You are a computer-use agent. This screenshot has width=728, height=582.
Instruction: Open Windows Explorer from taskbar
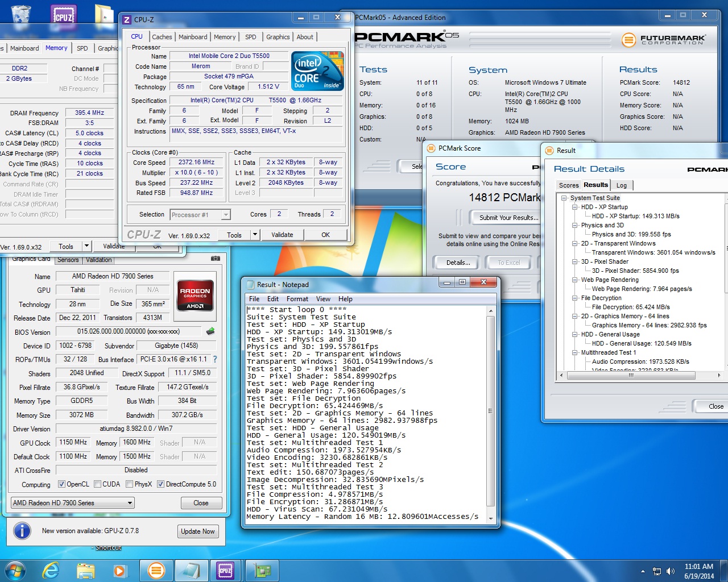[86, 571]
